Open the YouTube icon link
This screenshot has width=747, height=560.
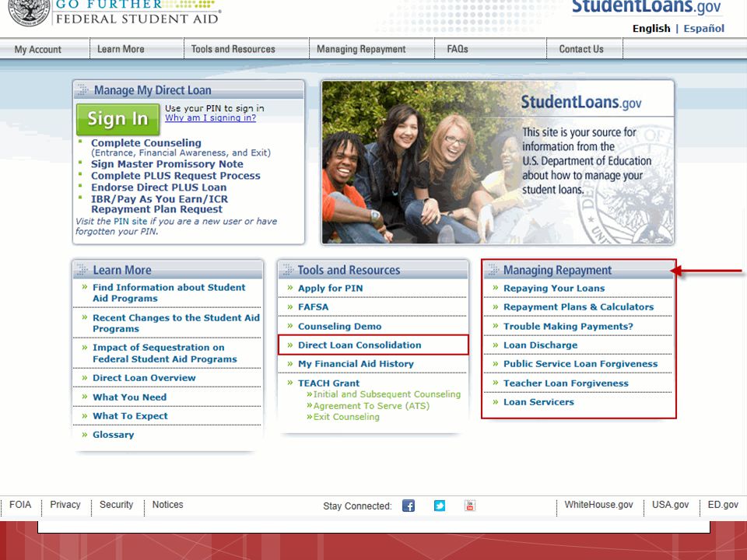click(x=470, y=506)
